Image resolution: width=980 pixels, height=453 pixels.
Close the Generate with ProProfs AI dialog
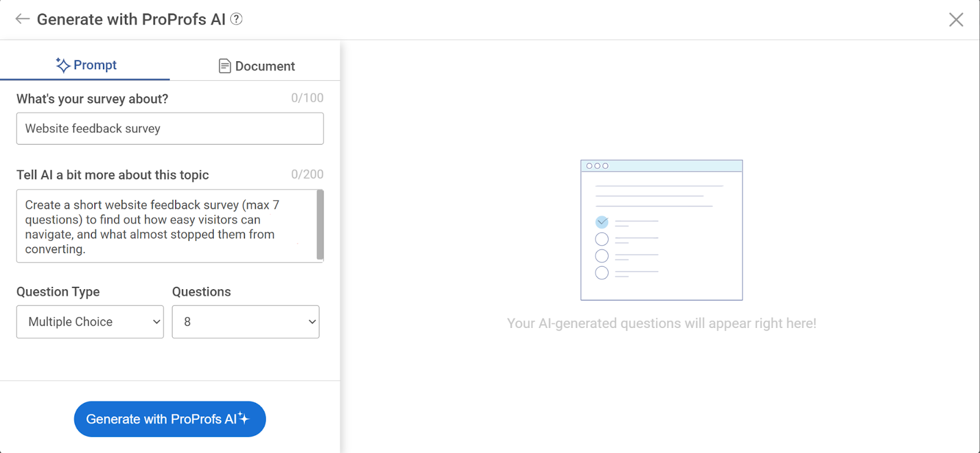tap(956, 20)
